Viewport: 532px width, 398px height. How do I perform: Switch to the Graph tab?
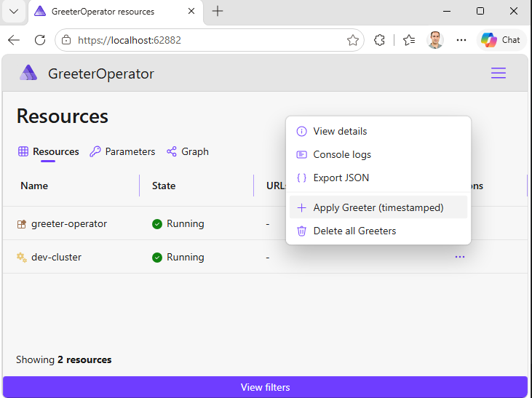[188, 151]
